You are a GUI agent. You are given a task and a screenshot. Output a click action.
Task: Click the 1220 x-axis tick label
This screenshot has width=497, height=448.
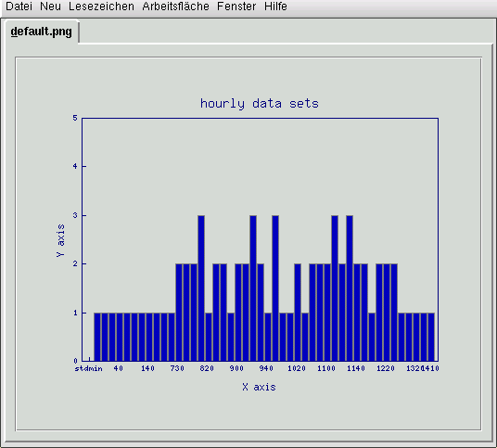[x=386, y=368]
